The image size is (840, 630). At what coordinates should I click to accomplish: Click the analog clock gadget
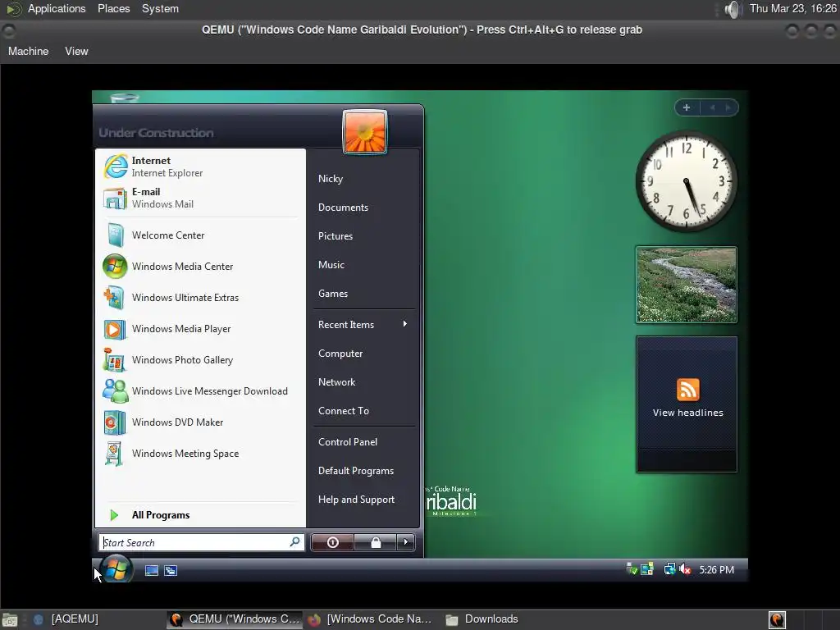pyautogui.click(x=686, y=181)
